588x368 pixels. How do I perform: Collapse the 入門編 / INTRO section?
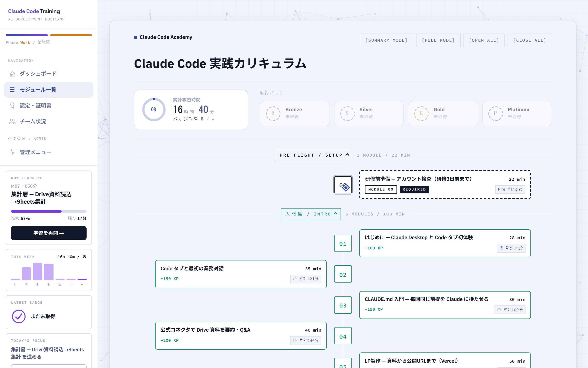coord(311,214)
